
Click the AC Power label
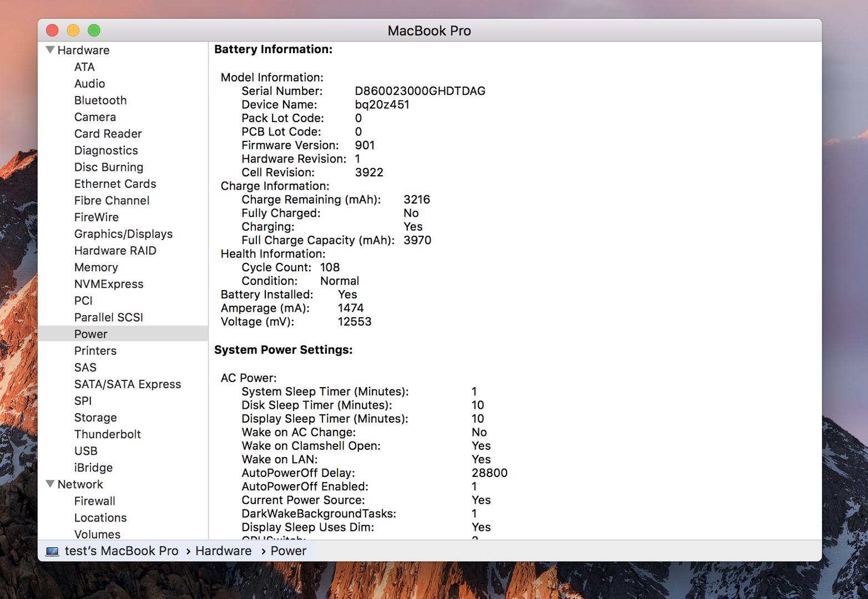point(248,378)
